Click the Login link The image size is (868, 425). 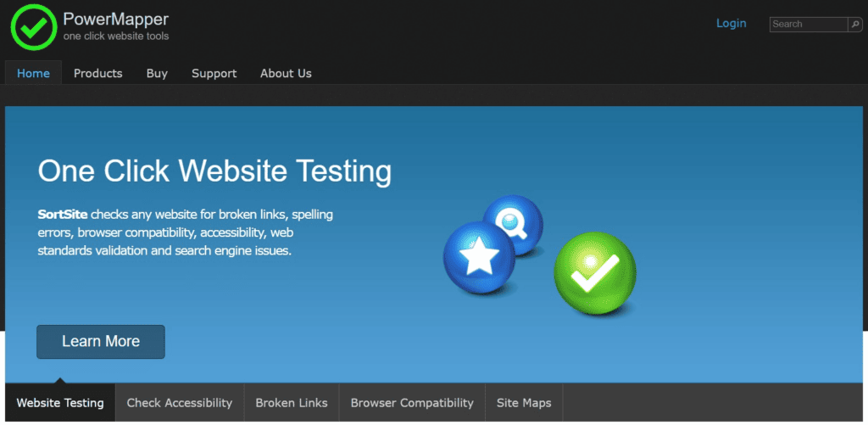(x=732, y=23)
